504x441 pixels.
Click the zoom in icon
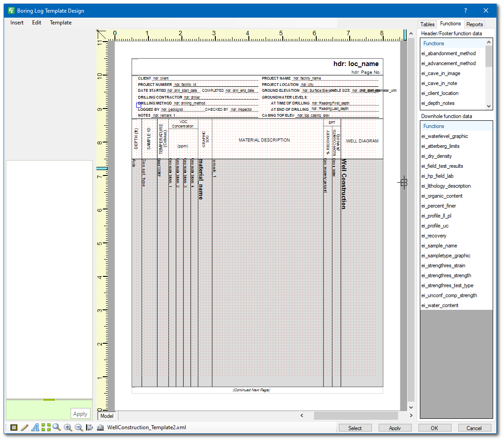pyautogui.click(x=67, y=427)
